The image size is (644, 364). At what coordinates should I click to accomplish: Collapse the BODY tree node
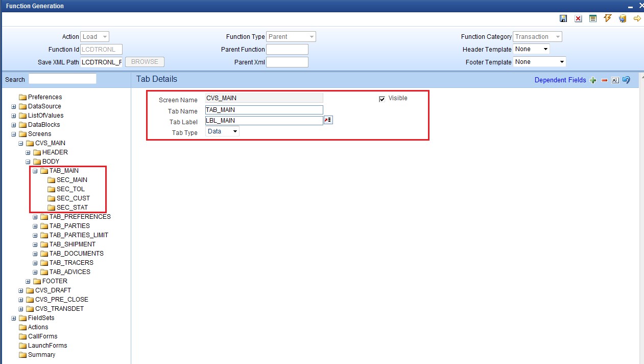click(28, 162)
